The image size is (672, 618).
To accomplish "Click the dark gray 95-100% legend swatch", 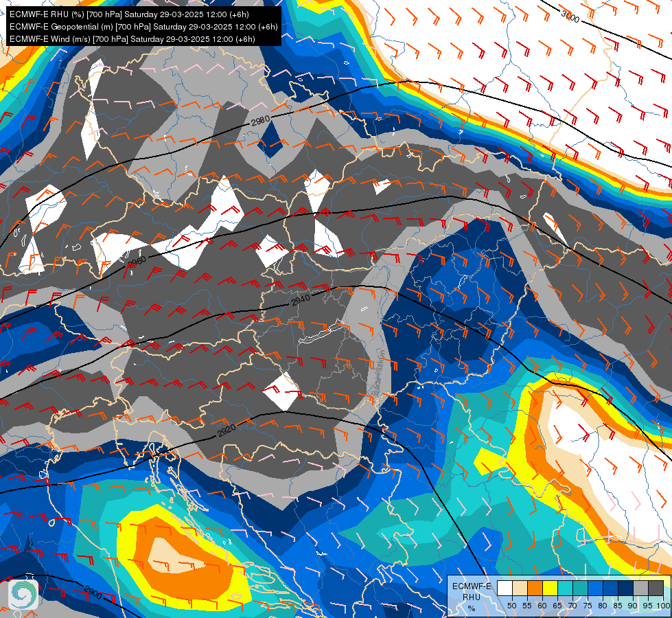I will [x=656, y=588].
